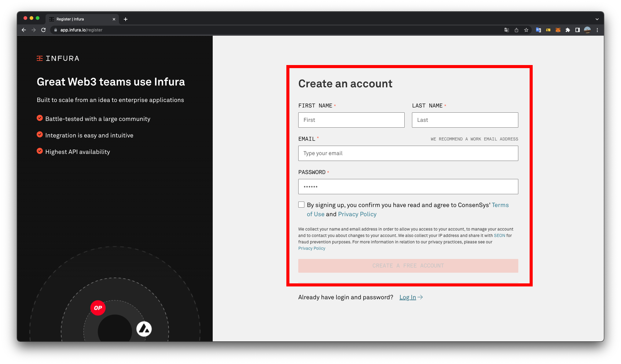Screen dimensions: 621x364
Task: Open the Google Translate extension icon
Action: click(x=538, y=30)
